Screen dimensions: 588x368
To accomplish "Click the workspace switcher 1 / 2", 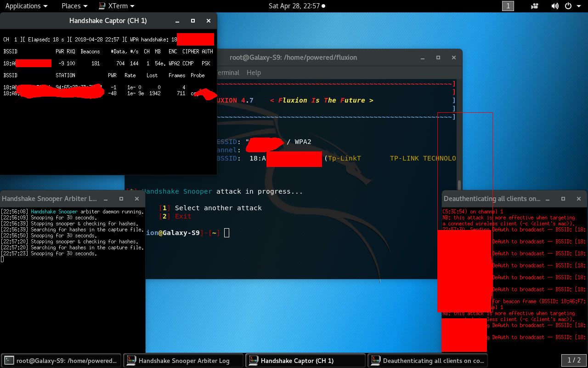I will click(x=574, y=361).
